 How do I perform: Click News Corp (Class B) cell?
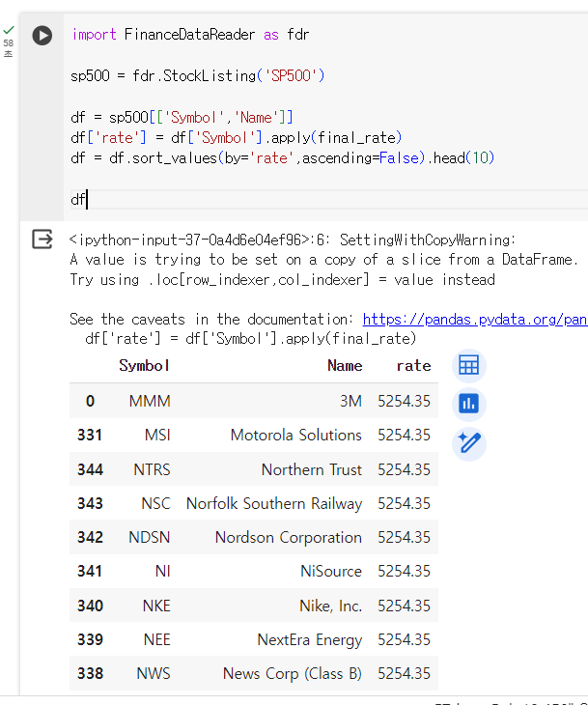[x=293, y=674]
